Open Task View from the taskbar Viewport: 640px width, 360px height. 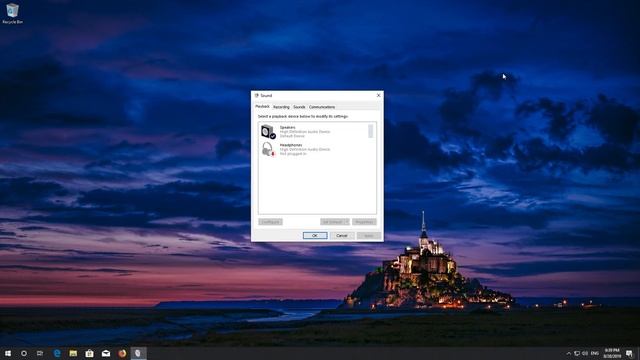pos(40,353)
